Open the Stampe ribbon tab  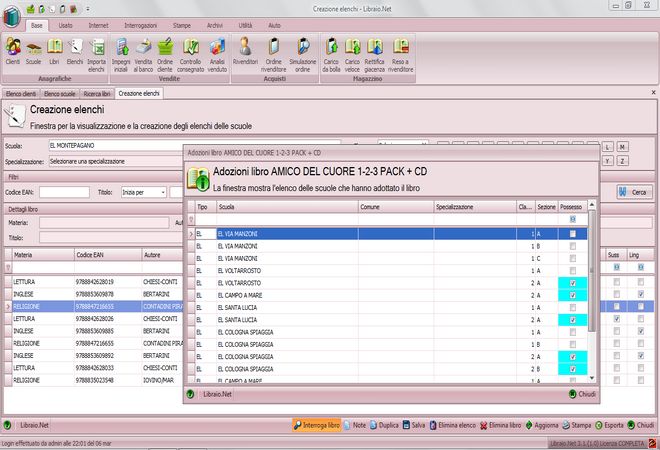click(182, 26)
